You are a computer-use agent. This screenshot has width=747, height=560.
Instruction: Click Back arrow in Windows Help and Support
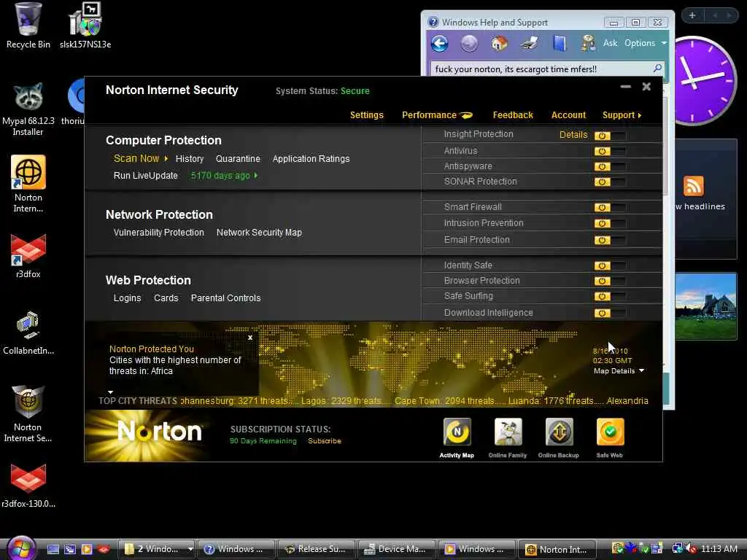tap(439, 44)
